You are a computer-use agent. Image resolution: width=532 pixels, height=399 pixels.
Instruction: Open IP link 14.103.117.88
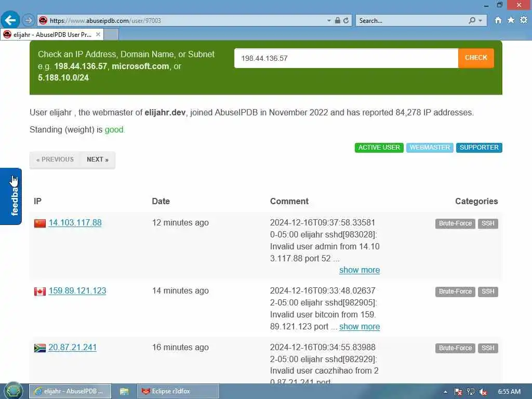(75, 222)
